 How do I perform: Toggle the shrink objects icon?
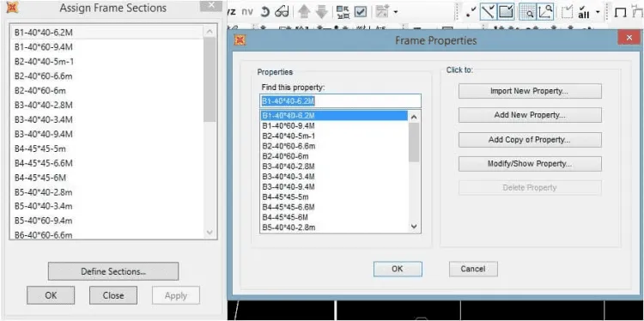pos(342,12)
